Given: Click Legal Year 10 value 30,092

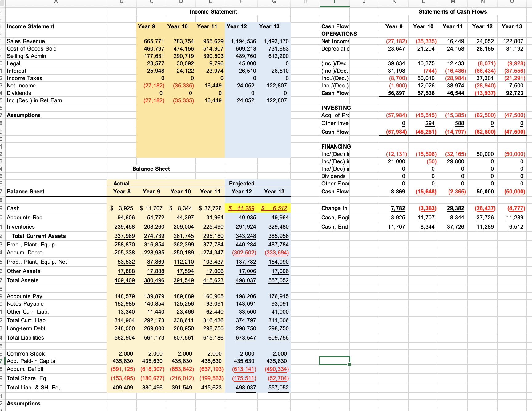Looking at the screenshot, I should (x=185, y=63).
